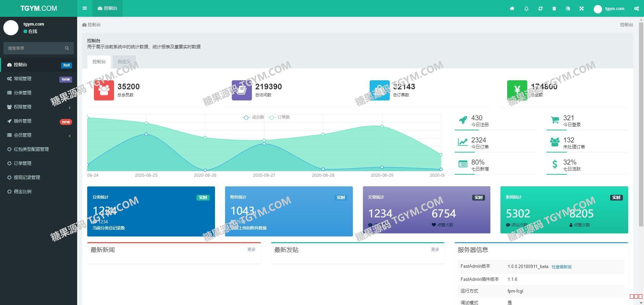The width and height of the screenshot is (644, 305).
Task: Click 更多 link in 最新发贴 panel
Action: 435,250
